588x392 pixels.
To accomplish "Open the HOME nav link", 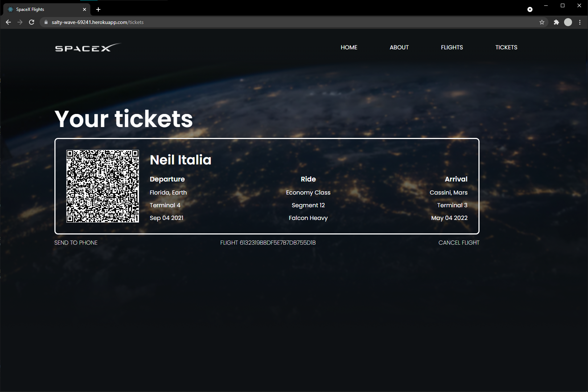I will click(x=349, y=48).
